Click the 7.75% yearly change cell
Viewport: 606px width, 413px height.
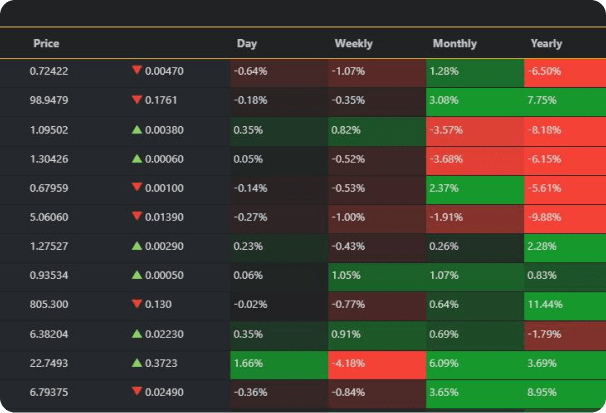click(x=565, y=102)
